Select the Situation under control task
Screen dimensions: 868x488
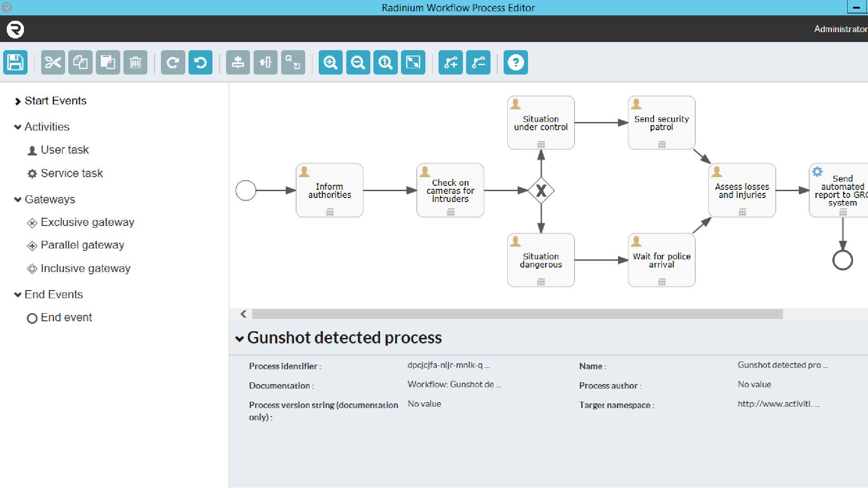541,123
